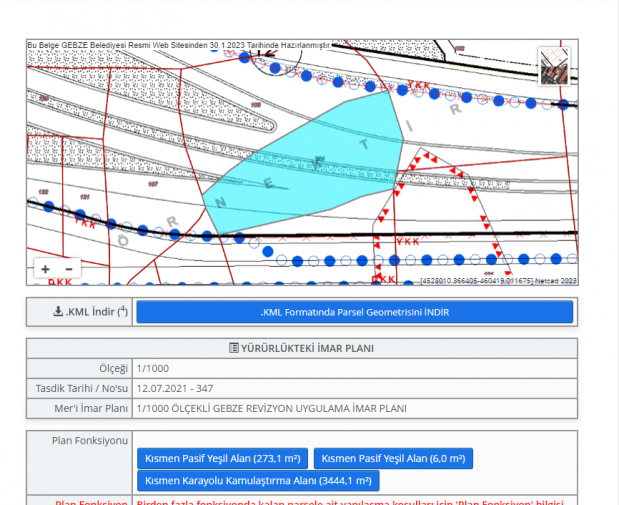Zoom out on the parcel map
The height and width of the screenshot is (505, 619).
pos(69,269)
